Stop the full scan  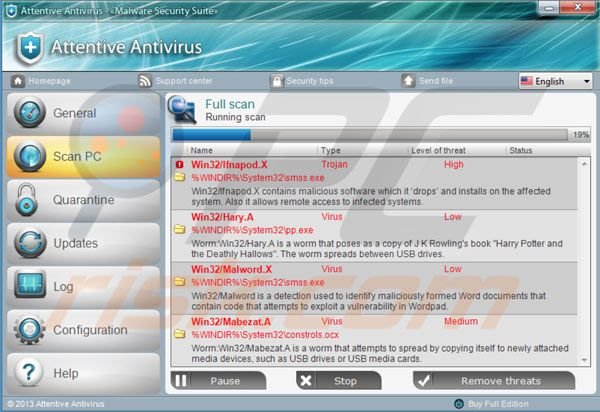[339, 381]
